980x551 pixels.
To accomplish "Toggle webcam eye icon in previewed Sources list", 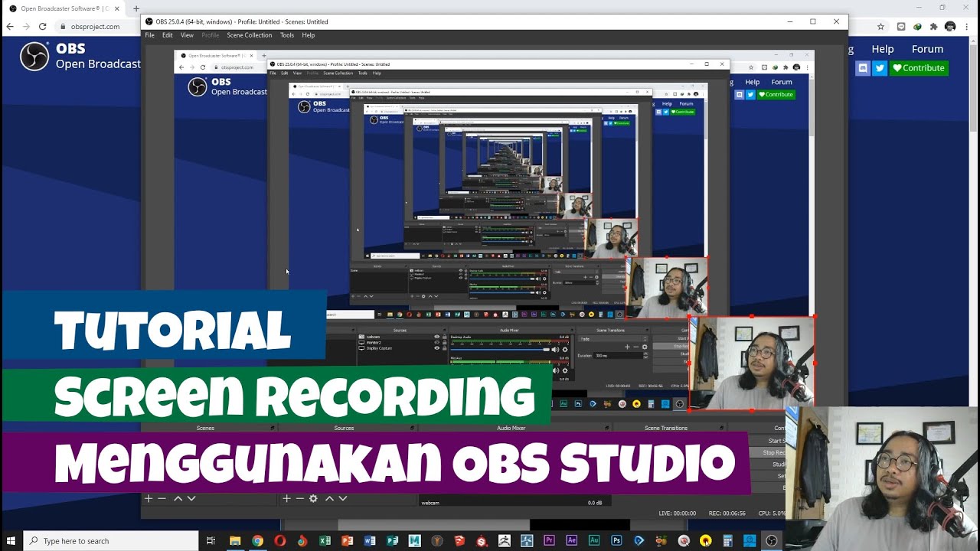I will (x=437, y=337).
